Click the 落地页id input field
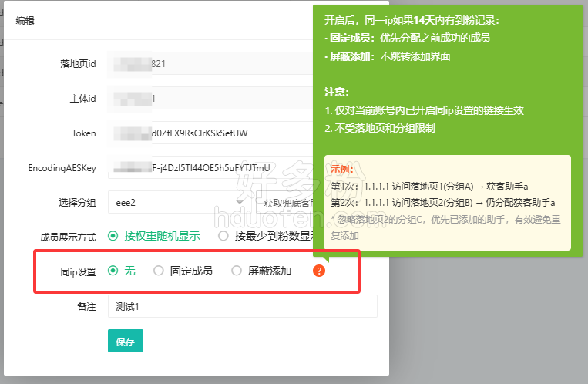Viewport: 588px width, 384px height. click(x=210, y=64)
